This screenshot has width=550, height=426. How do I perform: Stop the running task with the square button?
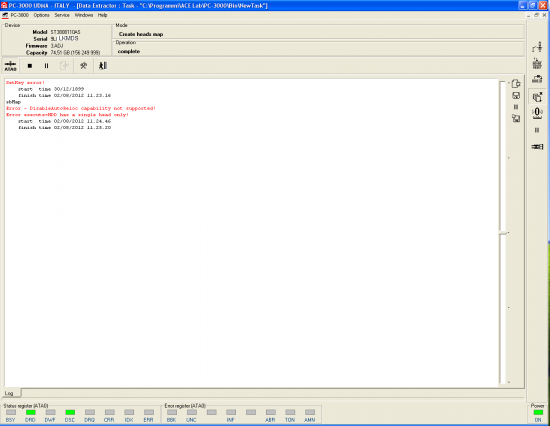(30, 66)
